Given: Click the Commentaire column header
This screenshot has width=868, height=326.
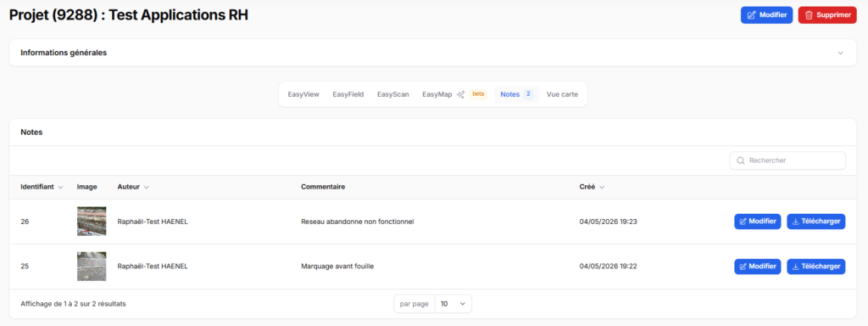Looking at the screenshot, I should [323, 187].
